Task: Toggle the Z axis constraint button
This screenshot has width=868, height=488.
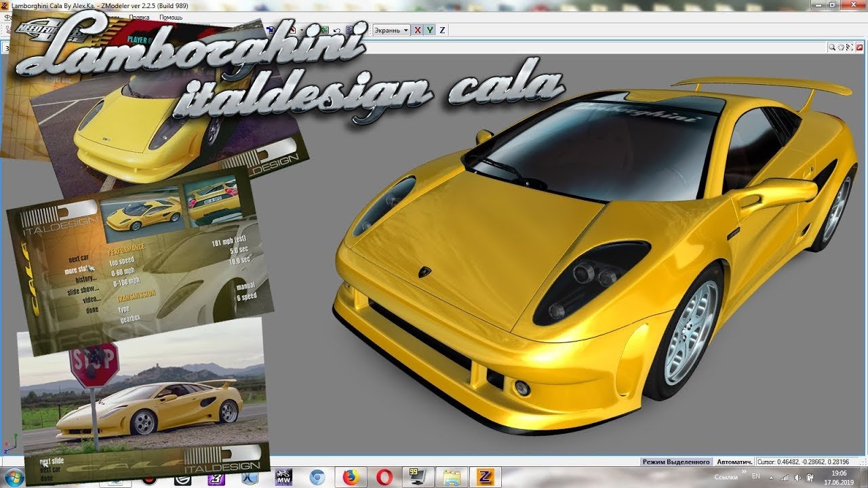Action: (x=442, y=30)
